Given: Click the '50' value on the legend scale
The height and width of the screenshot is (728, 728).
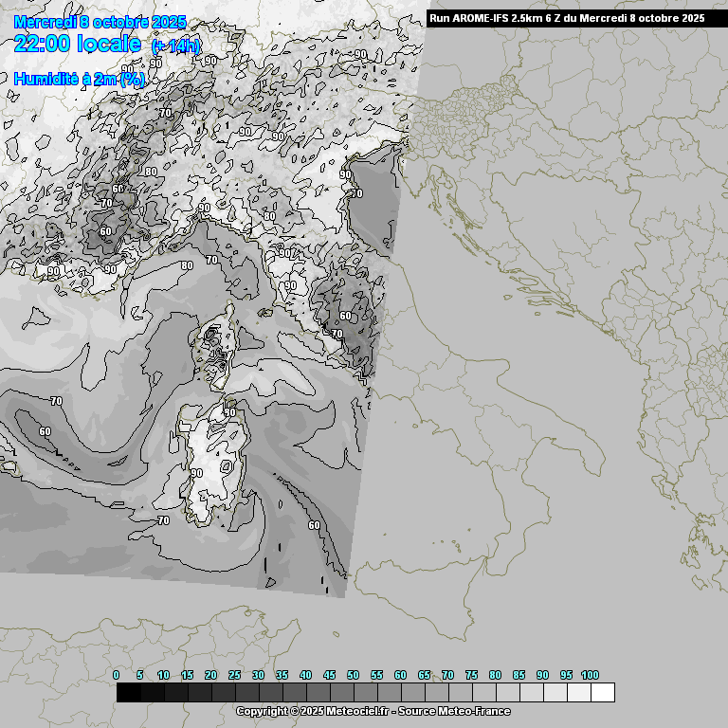Looking at the screenshot, I should coord(353,675).
